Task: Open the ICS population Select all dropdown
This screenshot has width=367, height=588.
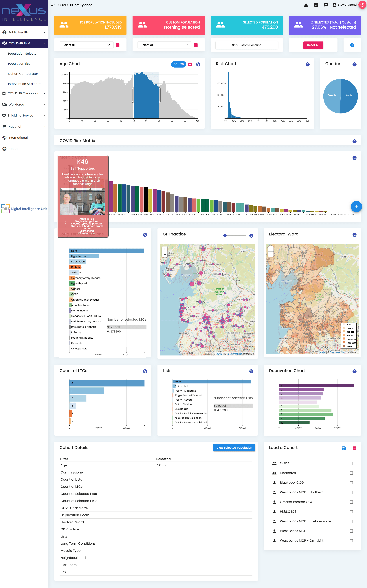Action: point(86,45)
